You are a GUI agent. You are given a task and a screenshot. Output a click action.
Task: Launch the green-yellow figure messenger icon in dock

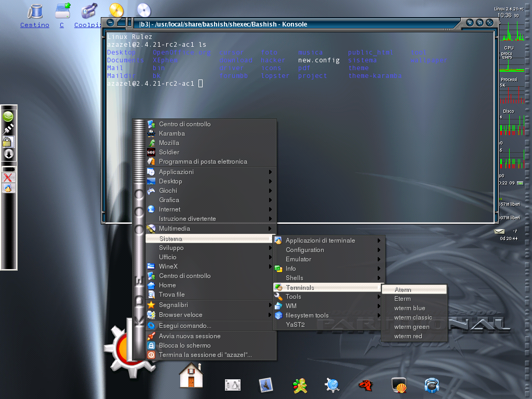pos(300,385)
